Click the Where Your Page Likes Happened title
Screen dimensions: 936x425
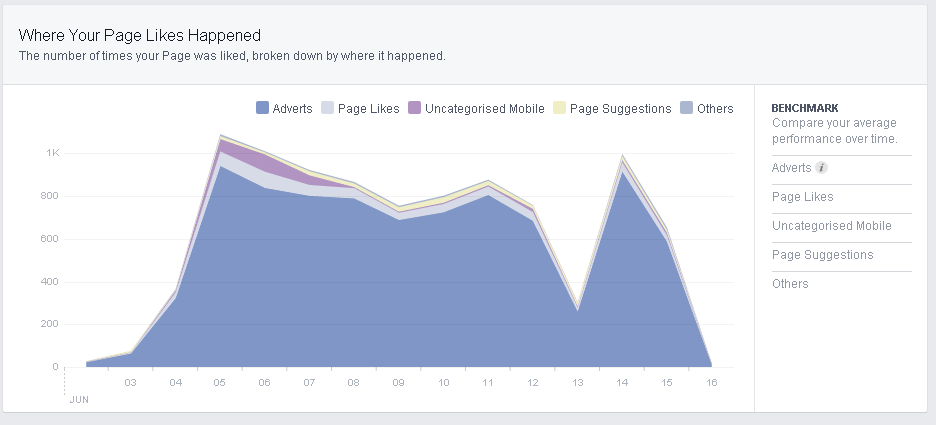pyautogui.click(x=139, y=37)
